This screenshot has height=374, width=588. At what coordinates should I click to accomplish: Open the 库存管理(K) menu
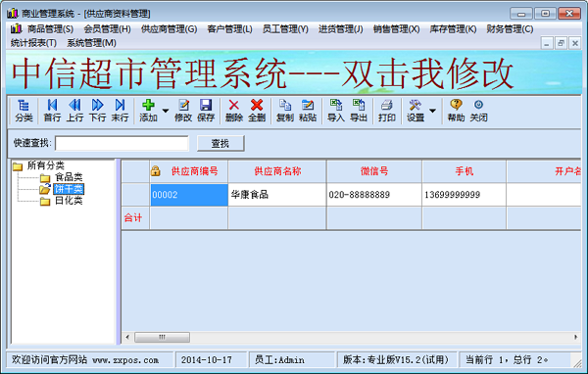(x=453, y=28)
